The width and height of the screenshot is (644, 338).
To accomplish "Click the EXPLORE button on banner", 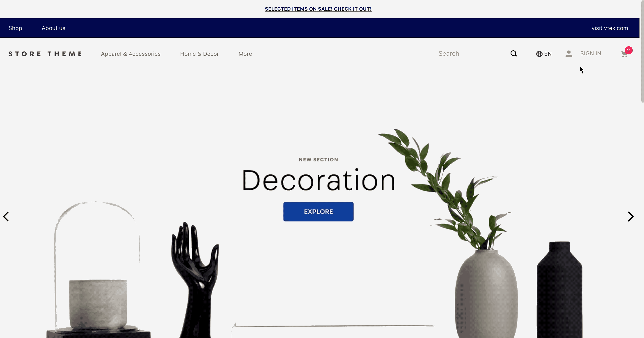I will (319, 212).
